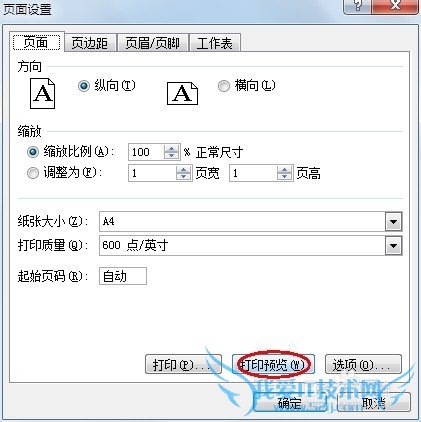Click the help question mark icon

point(358,5)
